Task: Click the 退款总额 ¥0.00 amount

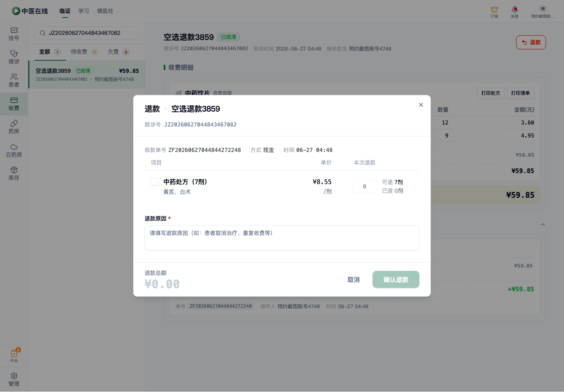Action: tap(162, 284)
